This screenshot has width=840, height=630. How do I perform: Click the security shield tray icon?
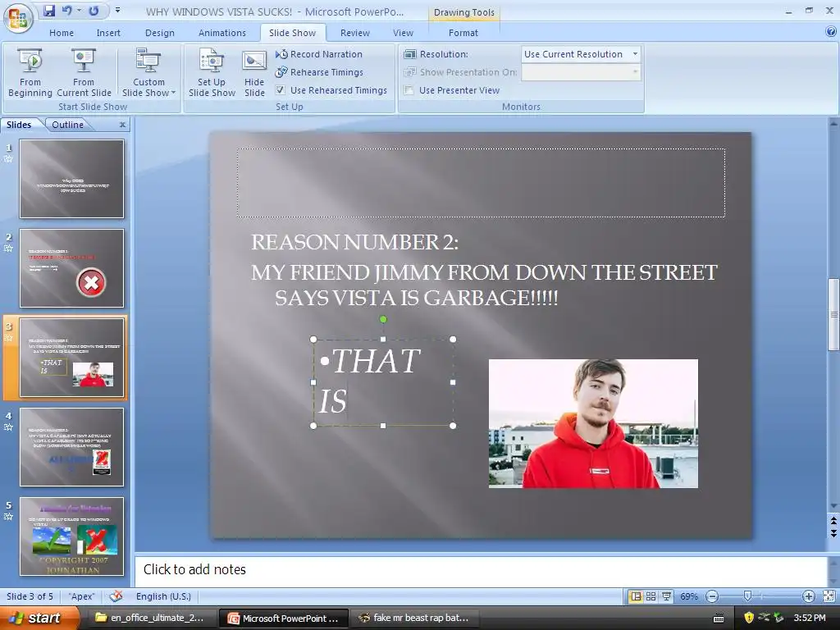pyautogui.click(x=748, y=618)
